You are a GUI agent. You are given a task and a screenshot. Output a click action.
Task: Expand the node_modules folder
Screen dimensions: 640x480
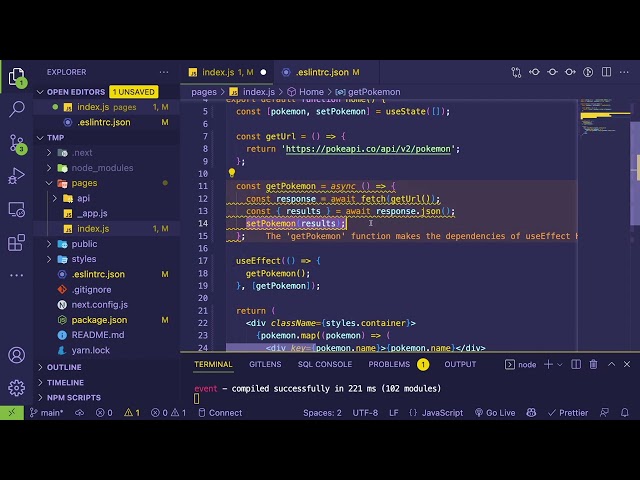coord(49,168)
